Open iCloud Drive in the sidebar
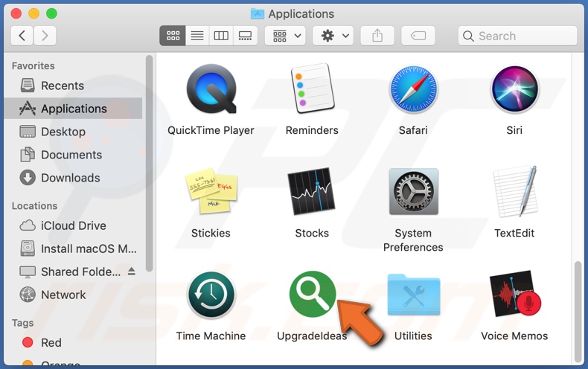 [x=73, y=225]
